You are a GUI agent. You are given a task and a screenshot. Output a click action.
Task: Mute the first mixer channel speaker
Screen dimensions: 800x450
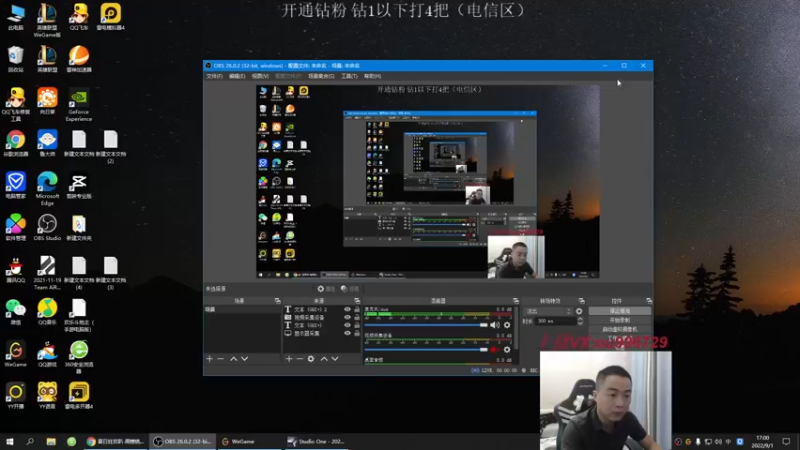coord(494,325)
